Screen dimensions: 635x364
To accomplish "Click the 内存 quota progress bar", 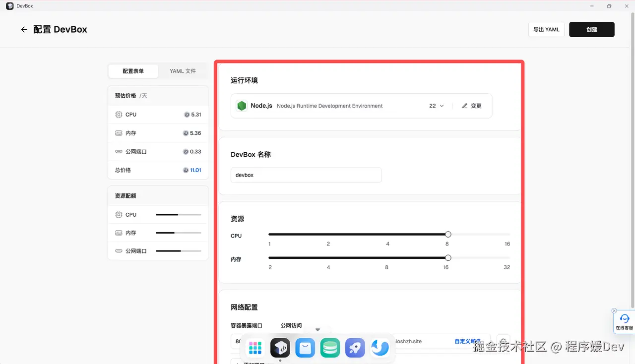I will click(x=179, y=233).
